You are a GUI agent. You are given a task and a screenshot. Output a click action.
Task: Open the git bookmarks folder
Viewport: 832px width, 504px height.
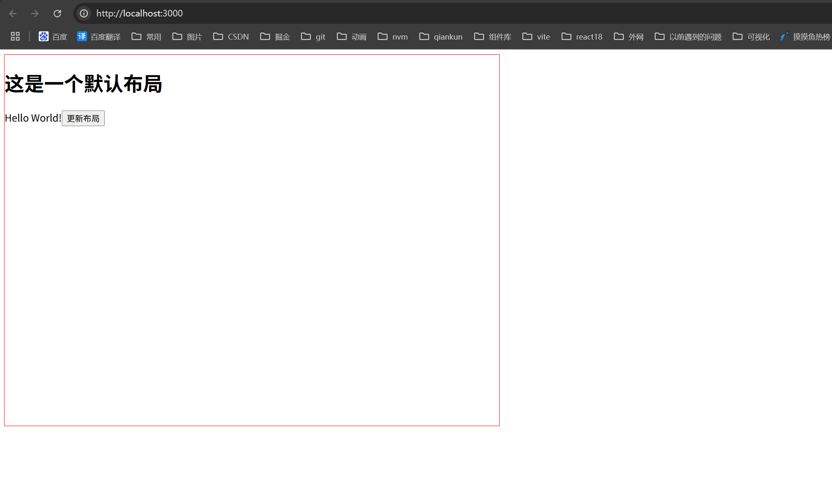coord(313,36)
